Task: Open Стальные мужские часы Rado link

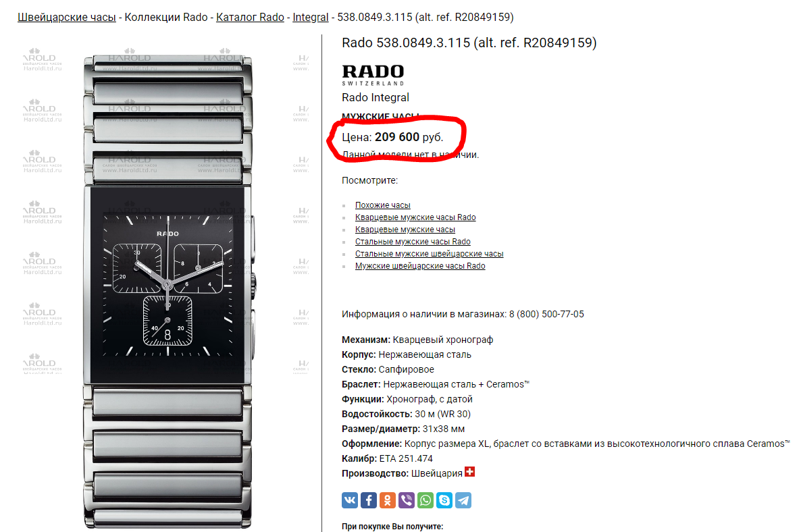Action: [413, 242]
